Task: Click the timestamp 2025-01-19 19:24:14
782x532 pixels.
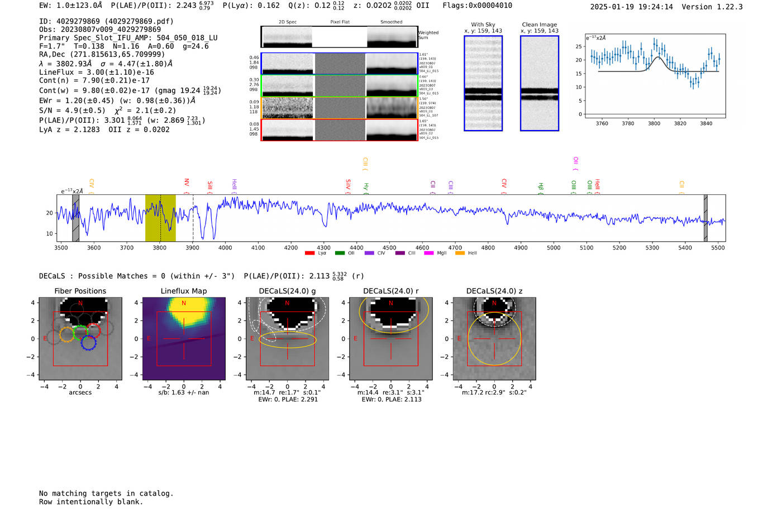Action: click(632, 7)
